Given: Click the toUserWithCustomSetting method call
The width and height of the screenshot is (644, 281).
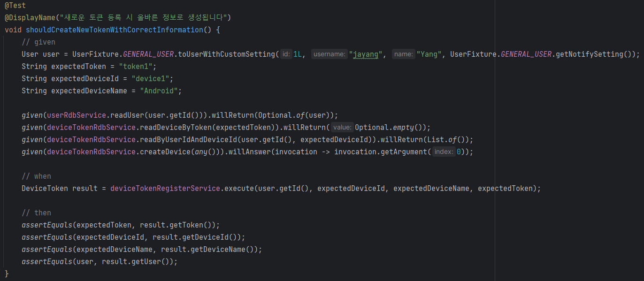Looking at the screenshot, I should click(227, 54).
